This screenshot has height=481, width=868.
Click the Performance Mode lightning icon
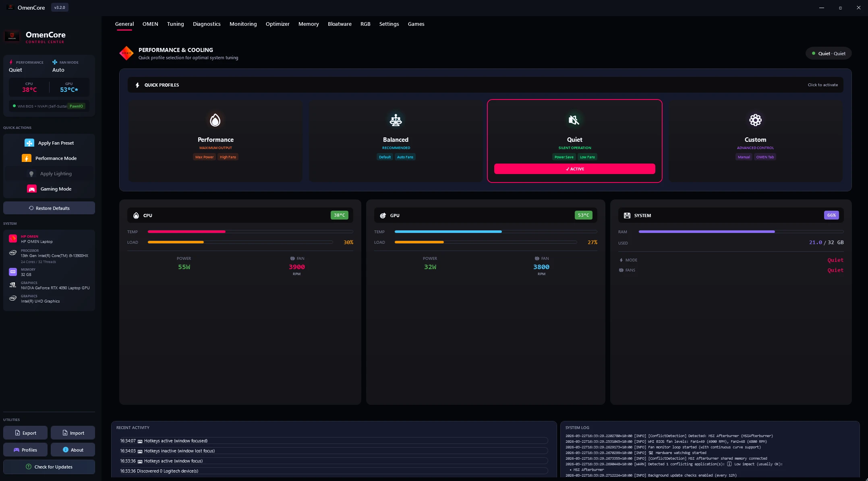pyautogui.click(x=27, y=158)
